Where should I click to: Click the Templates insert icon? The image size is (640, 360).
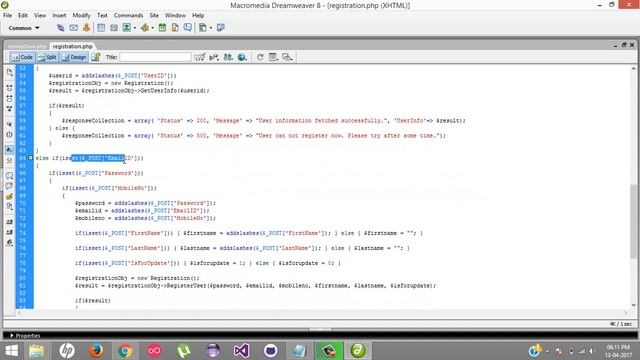202,28
